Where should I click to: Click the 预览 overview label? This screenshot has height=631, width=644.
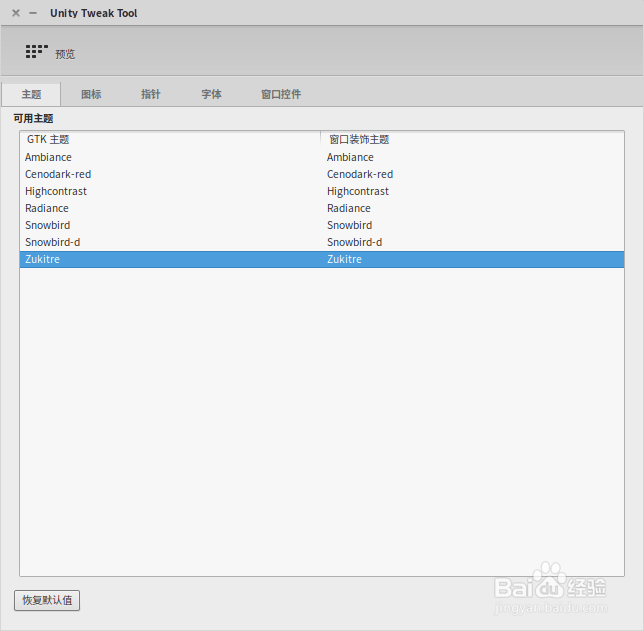pos(65,54)
